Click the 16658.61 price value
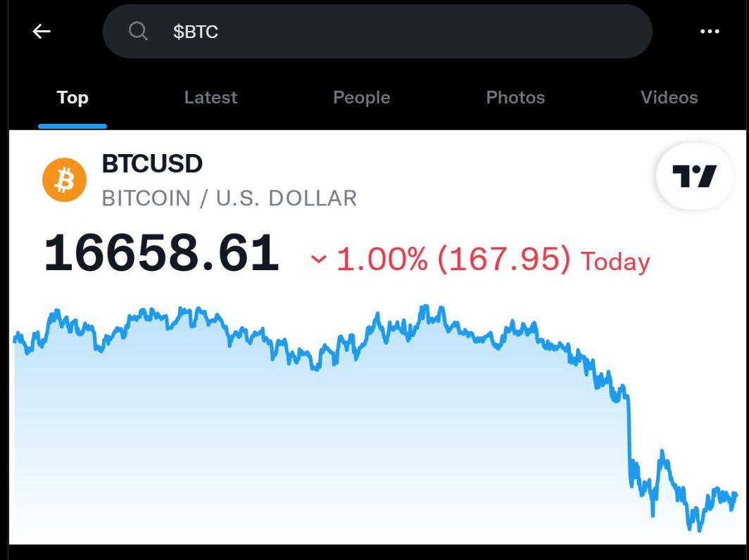 click(x=161, y=253)
